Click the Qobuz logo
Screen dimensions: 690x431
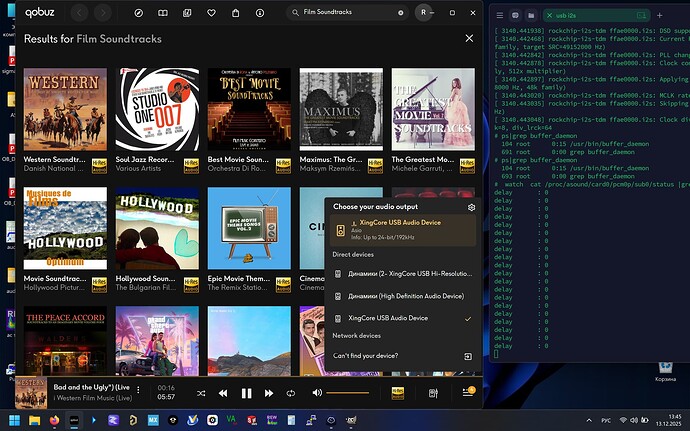point(40,12)
